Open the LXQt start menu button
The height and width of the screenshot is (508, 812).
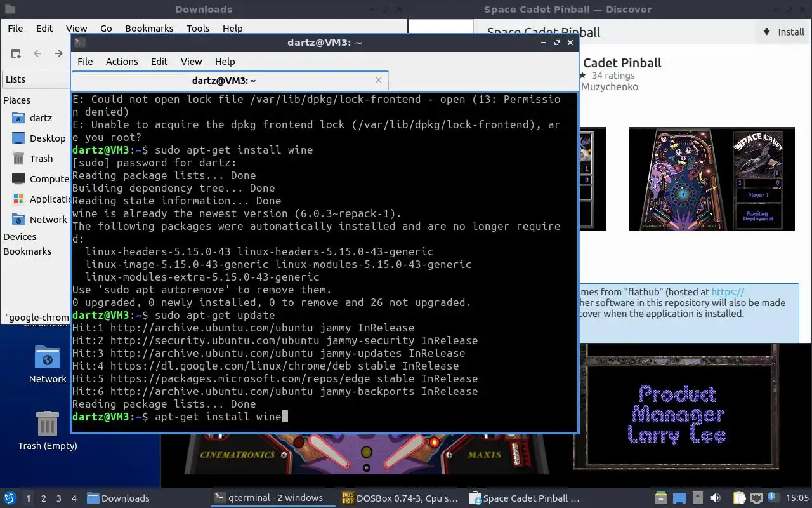click(x=10, y=498)
